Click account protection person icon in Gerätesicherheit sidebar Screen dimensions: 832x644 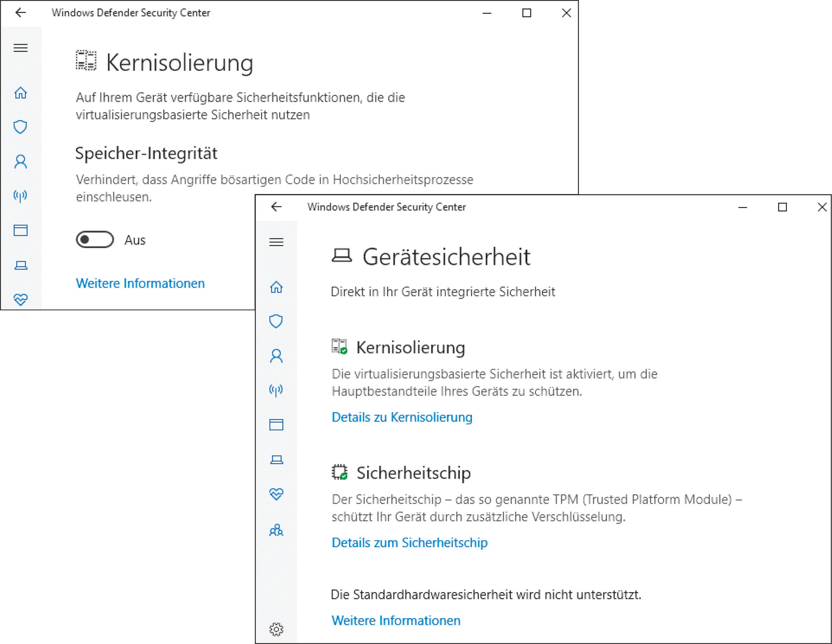(276, 356)
